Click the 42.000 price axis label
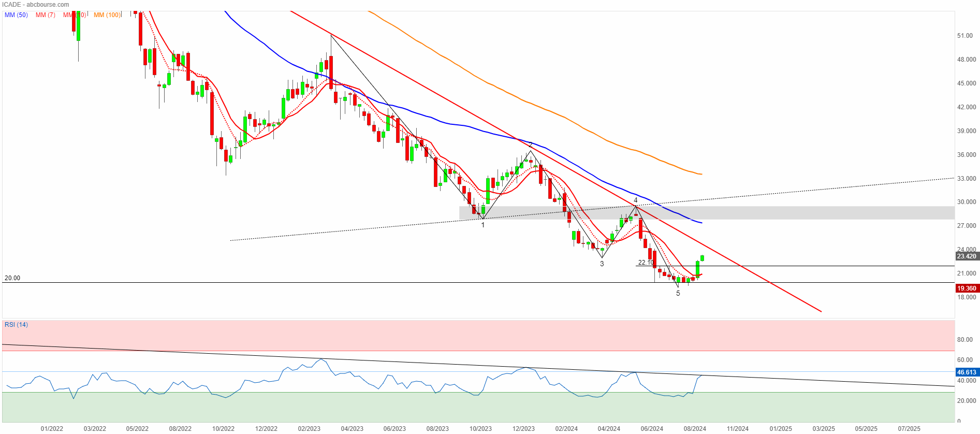This screenshot has height=434, width=980. [967, 107]
